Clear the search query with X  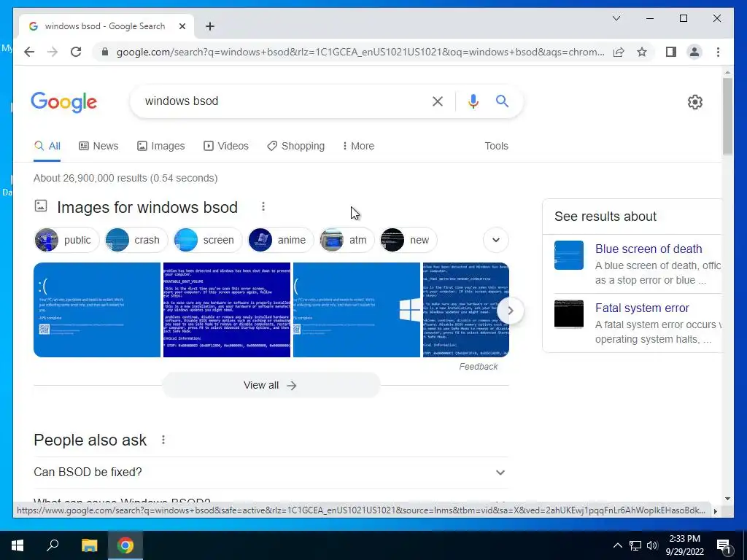(x=438, y=101)
